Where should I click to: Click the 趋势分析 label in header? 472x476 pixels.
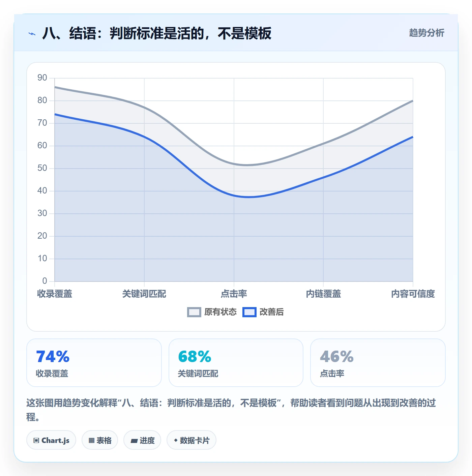click(x=426, y=33)
